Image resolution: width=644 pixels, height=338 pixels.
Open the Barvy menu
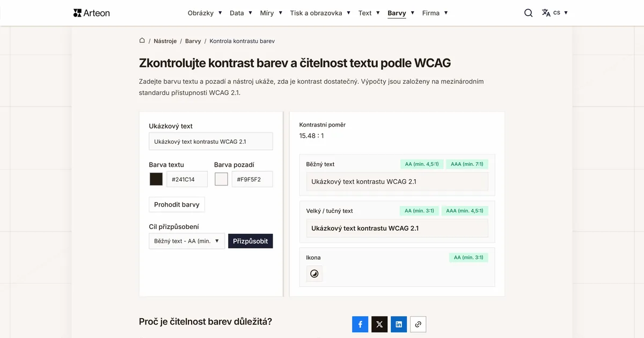click(x=401, y=13)
